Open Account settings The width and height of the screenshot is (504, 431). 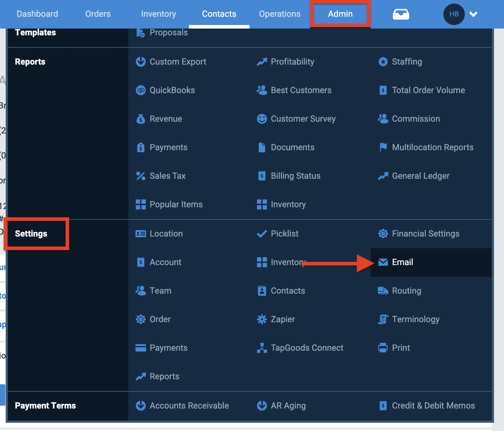coord(165,262)
